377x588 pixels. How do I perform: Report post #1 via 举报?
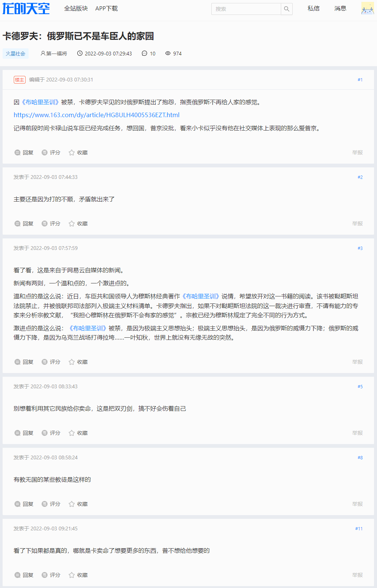[x=357, y=152]
